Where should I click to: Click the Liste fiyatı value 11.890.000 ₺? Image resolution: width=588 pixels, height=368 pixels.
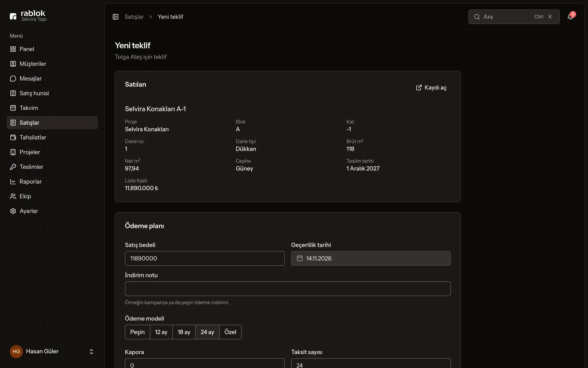141,188
